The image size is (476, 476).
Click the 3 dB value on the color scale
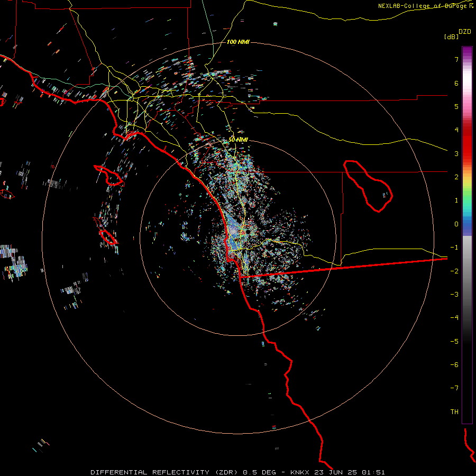456,153
